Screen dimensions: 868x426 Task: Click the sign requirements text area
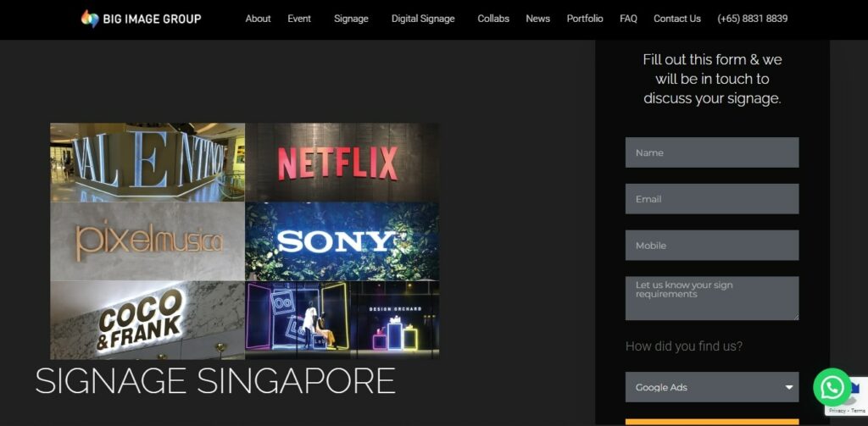712,298
